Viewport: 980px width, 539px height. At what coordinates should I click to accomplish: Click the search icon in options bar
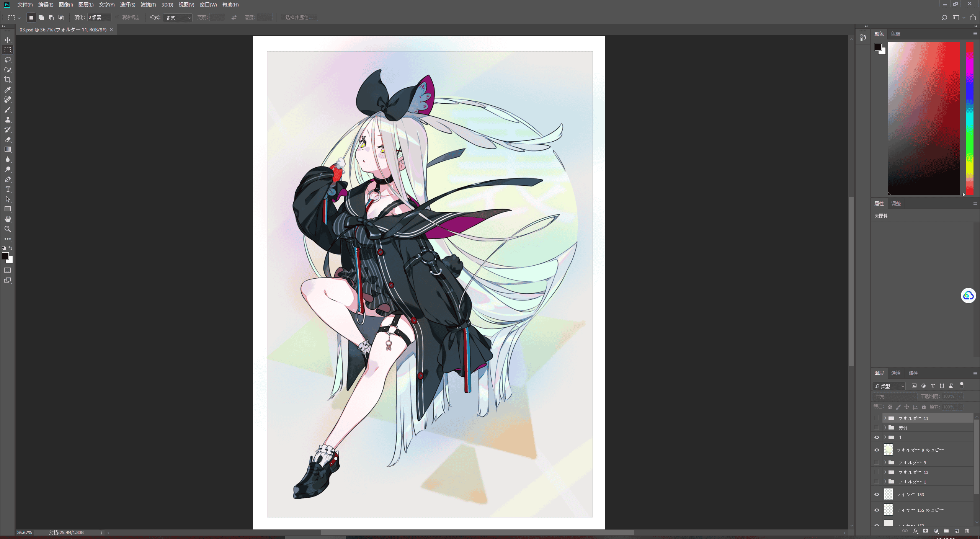(944, 18)
